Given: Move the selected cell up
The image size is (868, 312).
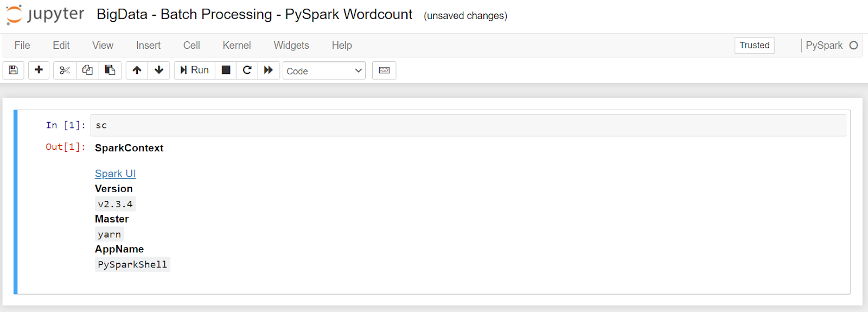Looking at the screenshot, I should click(137, 71).
